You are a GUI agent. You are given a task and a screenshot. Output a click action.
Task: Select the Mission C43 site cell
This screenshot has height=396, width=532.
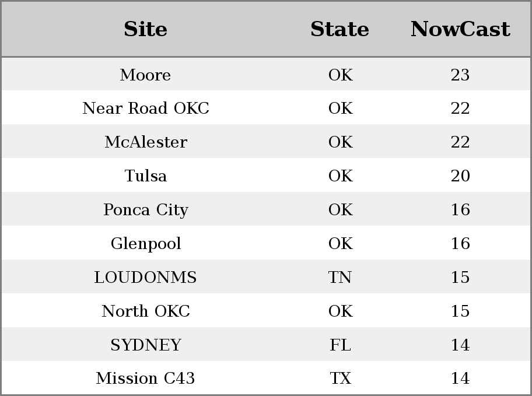tap(146, 378)
